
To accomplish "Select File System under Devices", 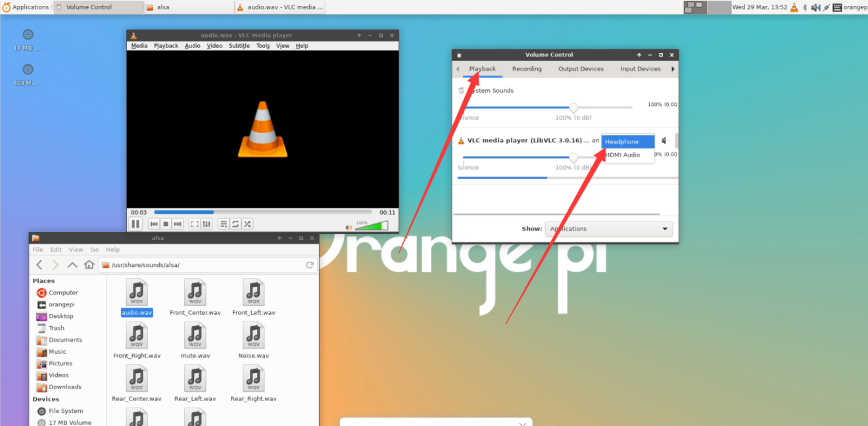I will tap(66, 411).
